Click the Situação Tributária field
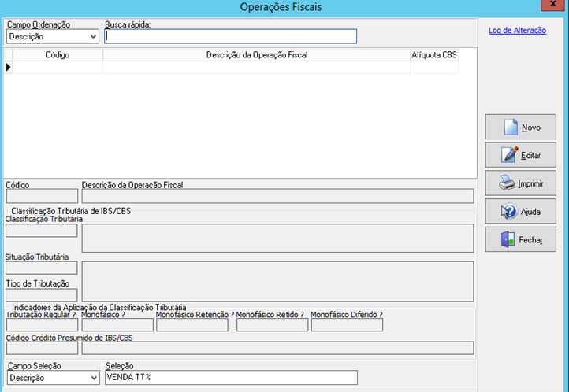Image resolution: width=569 pixels, height=392 pixels. [42, 268]
